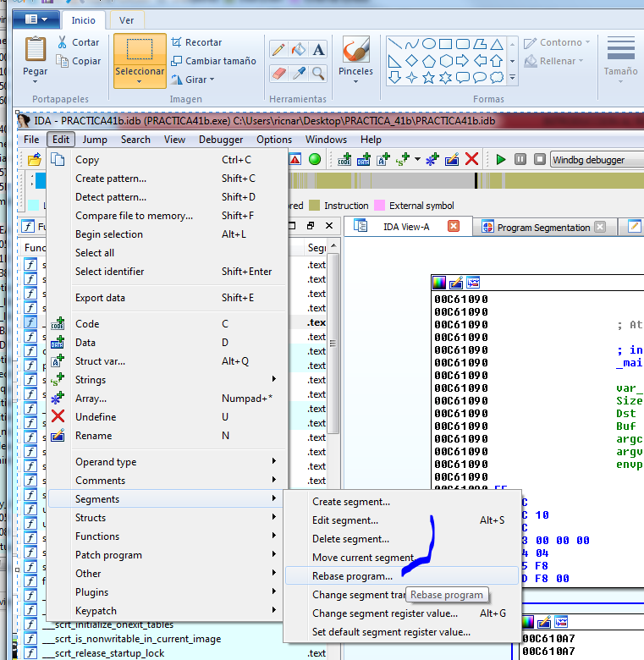Image resolution: width=644 pixels, height=660 pixels.
Task: Select the Pencil tool in Paint
Action: click(278, 50)
